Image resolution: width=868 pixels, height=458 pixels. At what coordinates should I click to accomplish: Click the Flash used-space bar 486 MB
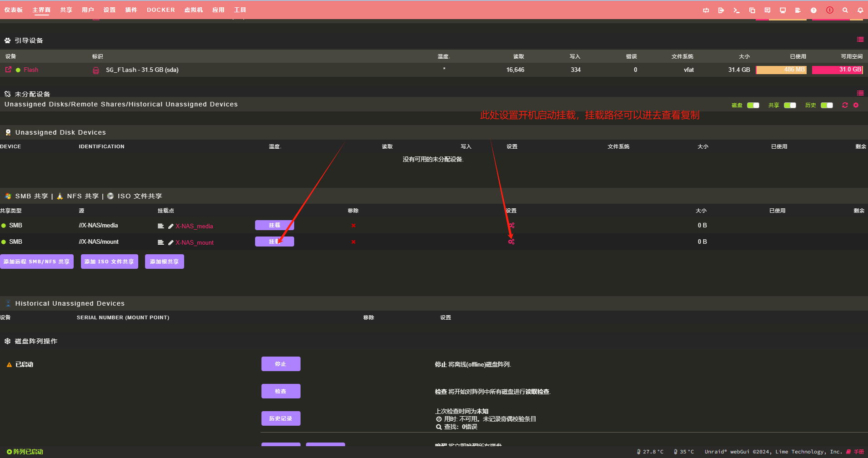tap(781, 70)
